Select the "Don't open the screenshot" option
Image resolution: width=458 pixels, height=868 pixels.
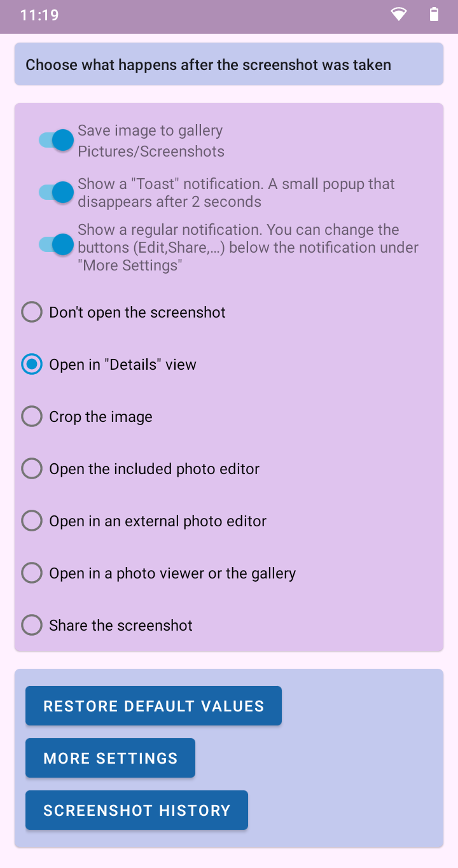pos(32,312)
